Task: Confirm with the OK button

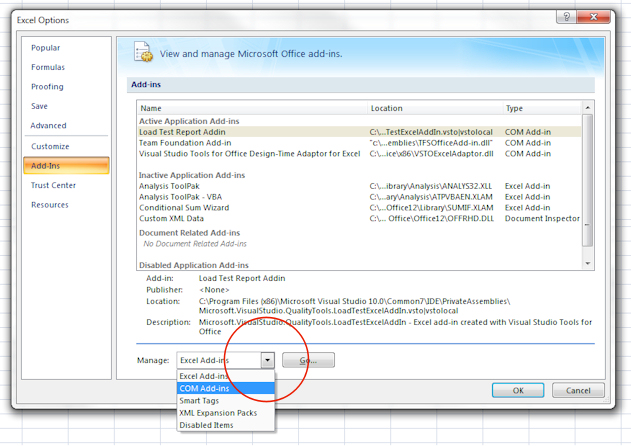Action: 518,390
